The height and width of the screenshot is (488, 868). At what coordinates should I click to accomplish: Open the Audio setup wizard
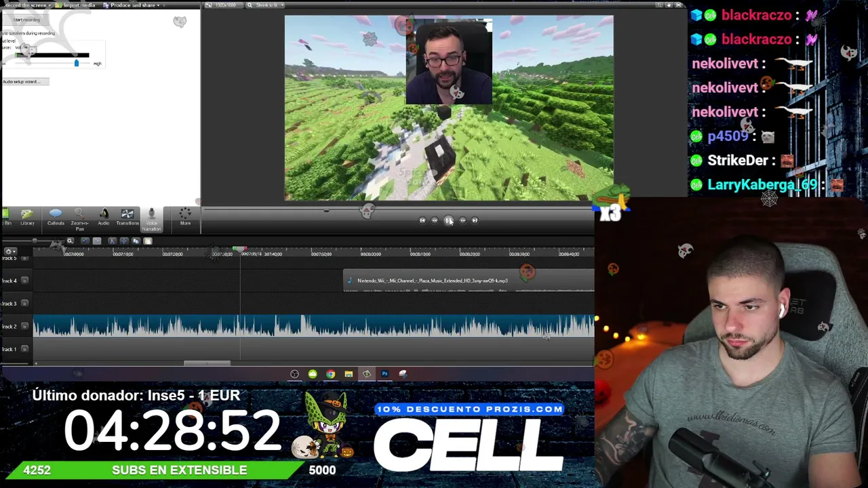[x=24, y=81]
